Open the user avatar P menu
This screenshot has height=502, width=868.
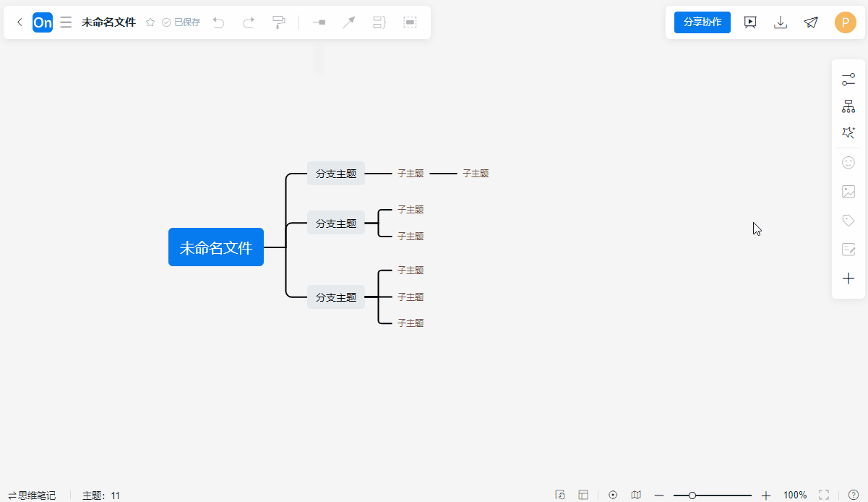(x=846, y=22)
